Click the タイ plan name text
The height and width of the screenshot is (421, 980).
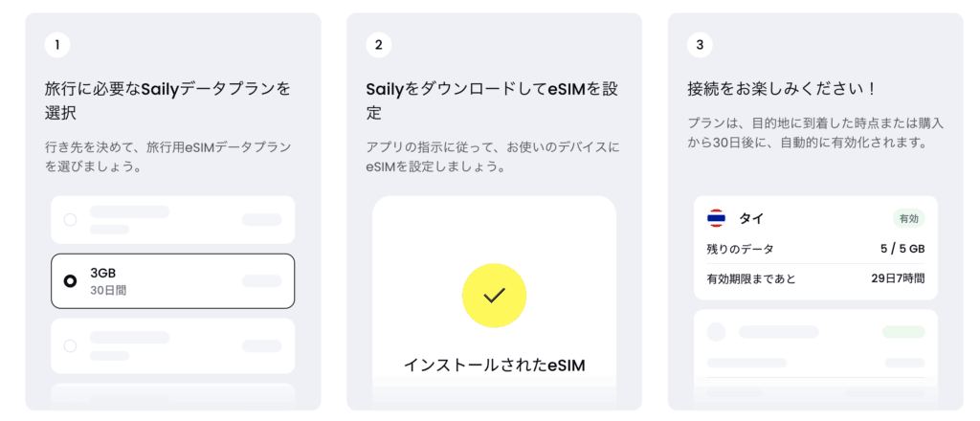click(x=750, y=219)
